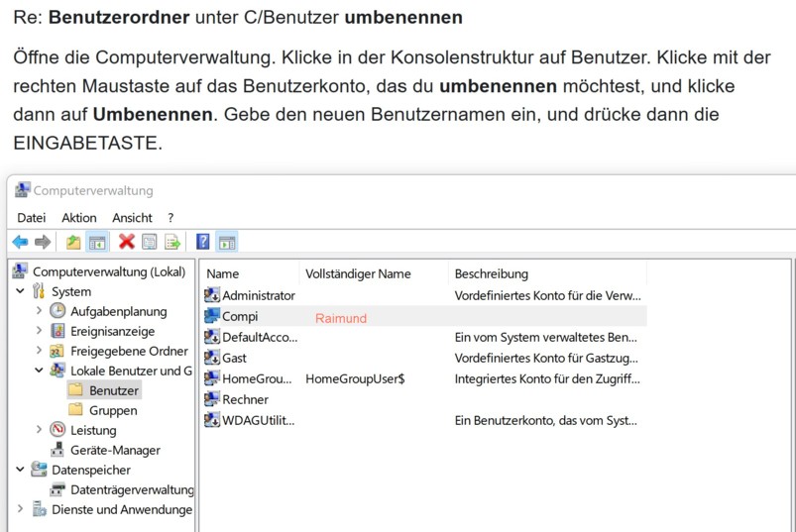This screenshot has height=532, width=796.
Task: Click 'Vordefiniertes Konto für die Verw...' description
Action: pyautogui.click(x=548, y=295)
